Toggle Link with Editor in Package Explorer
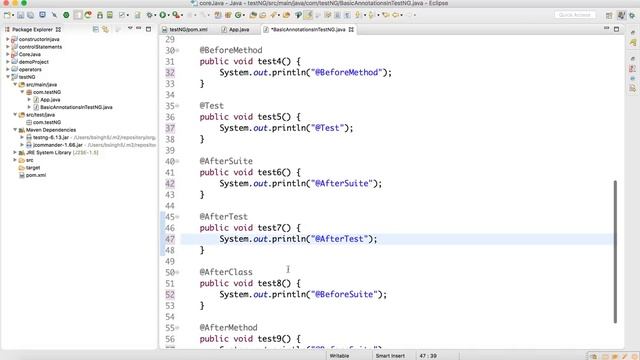 (105, 29)
